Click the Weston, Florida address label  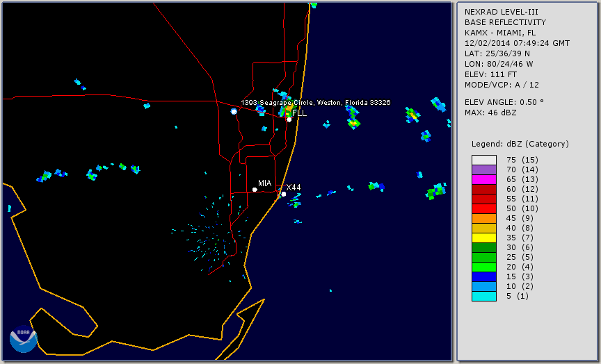tap(315, 103)
